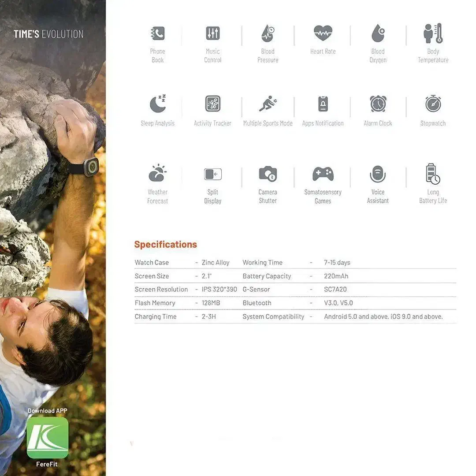Click the Blood Pressure drop icon
The width and height of the screenshot is (476, 476).
268,33
